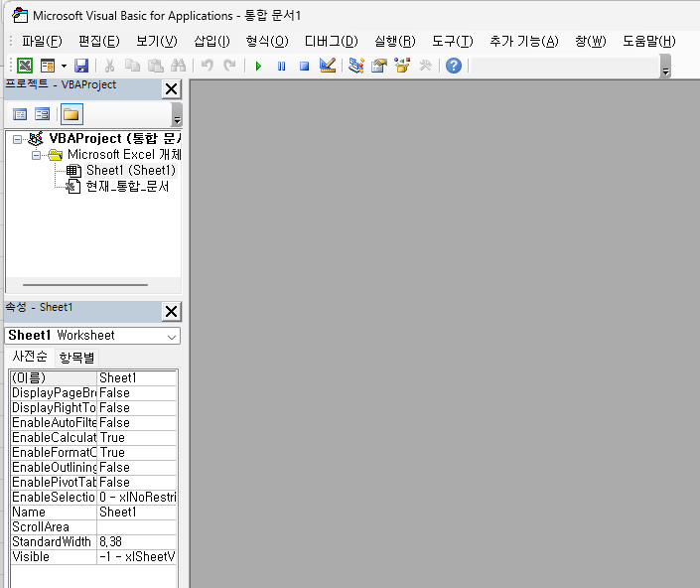This screenshot has width=700, height=588.
Task: Open Help with the question mark icon
Action: tap(454, 66)
